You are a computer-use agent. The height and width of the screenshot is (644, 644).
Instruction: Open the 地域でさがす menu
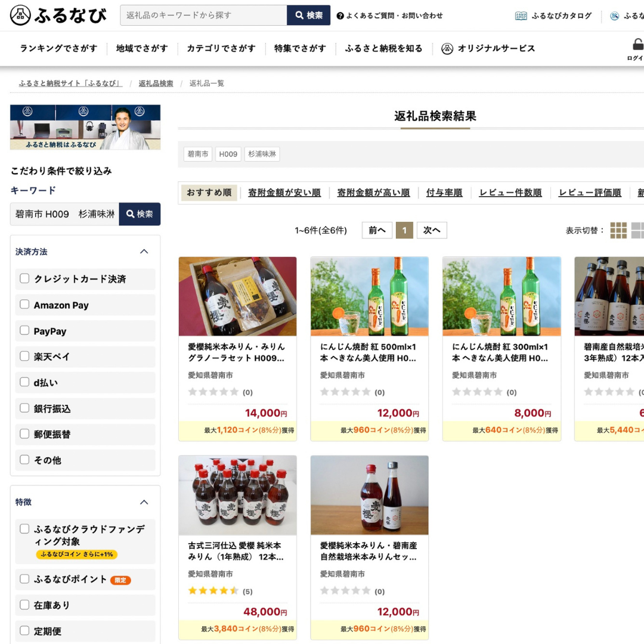[x=142, y=48]
